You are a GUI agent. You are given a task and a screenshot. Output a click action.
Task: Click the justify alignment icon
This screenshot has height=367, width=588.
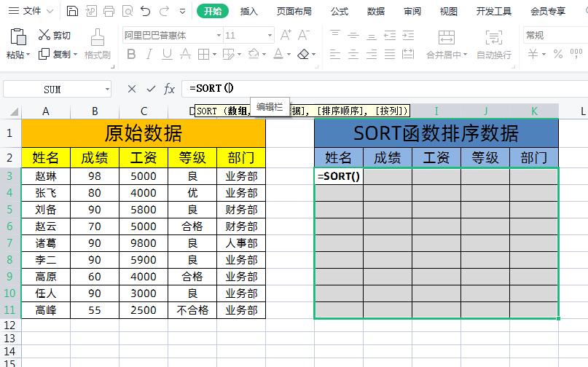pyautogui.click(x=390, y=55)
